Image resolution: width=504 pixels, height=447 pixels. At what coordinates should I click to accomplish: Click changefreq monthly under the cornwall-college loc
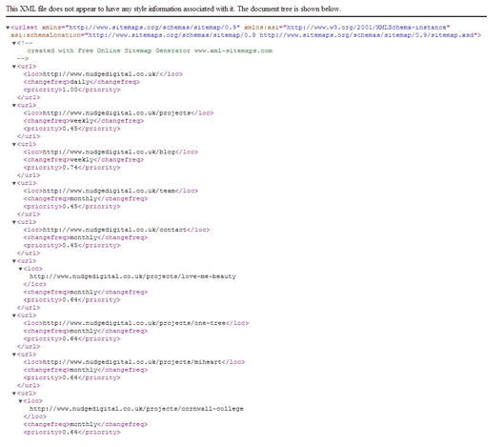[x=85, y=424]
